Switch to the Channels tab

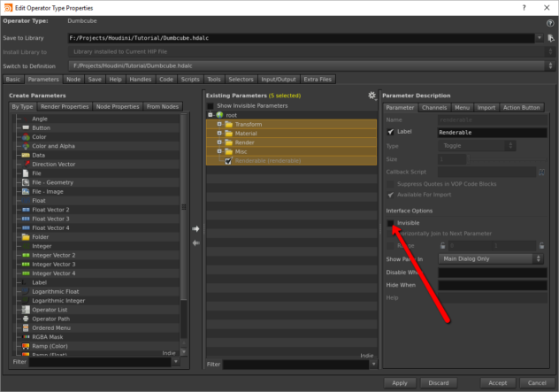(433, 107)
